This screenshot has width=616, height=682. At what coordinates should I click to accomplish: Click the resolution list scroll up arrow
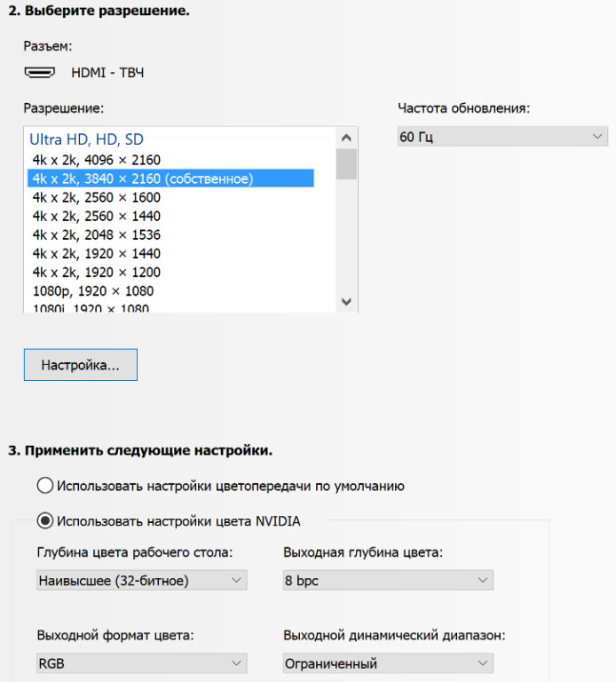tap(346, 138)
